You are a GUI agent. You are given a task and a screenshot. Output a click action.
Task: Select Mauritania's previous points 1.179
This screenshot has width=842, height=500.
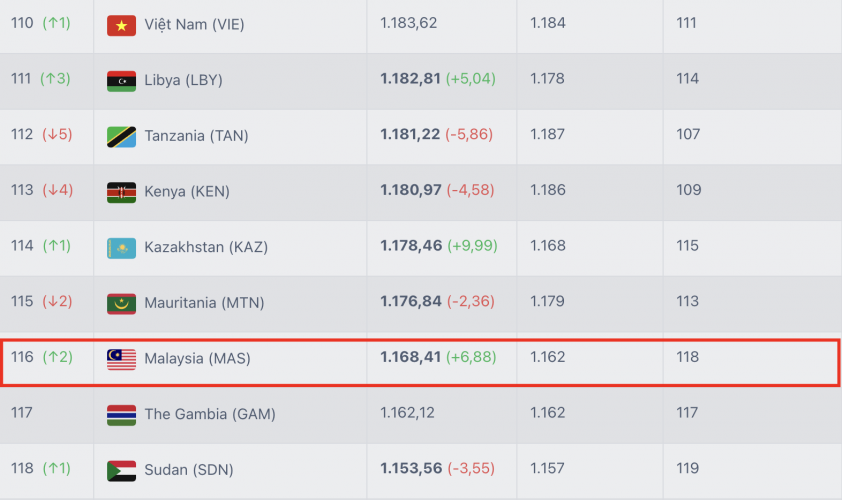point(547,302)
